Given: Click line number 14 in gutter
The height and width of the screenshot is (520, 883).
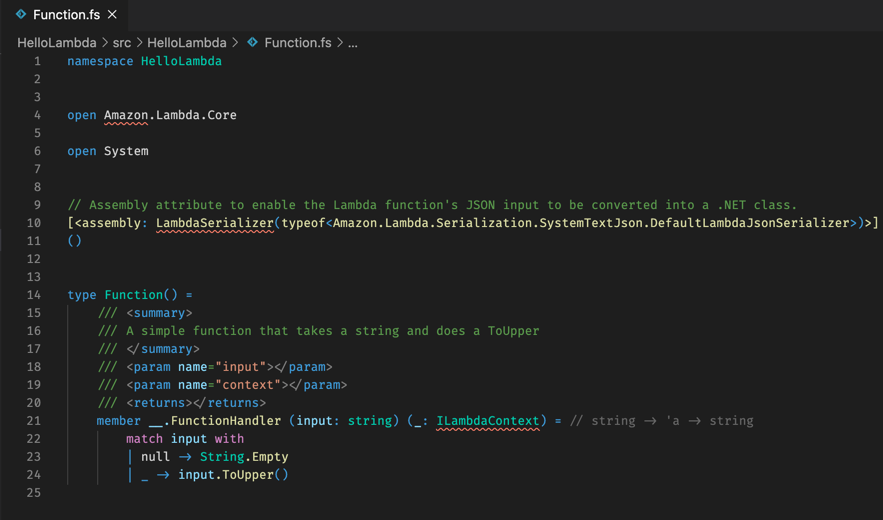Looking at the screenshot, I should click(x=34, y=295).
